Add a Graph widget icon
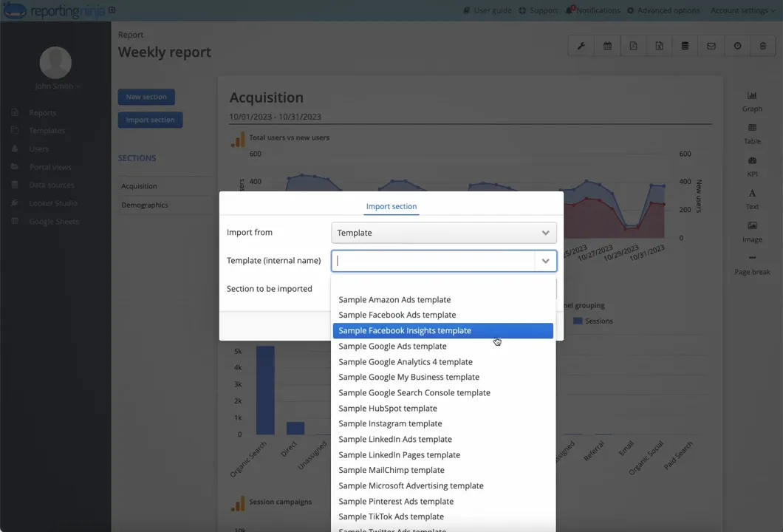The height and width of the screenshot is (532, 783). pos(752,95)
